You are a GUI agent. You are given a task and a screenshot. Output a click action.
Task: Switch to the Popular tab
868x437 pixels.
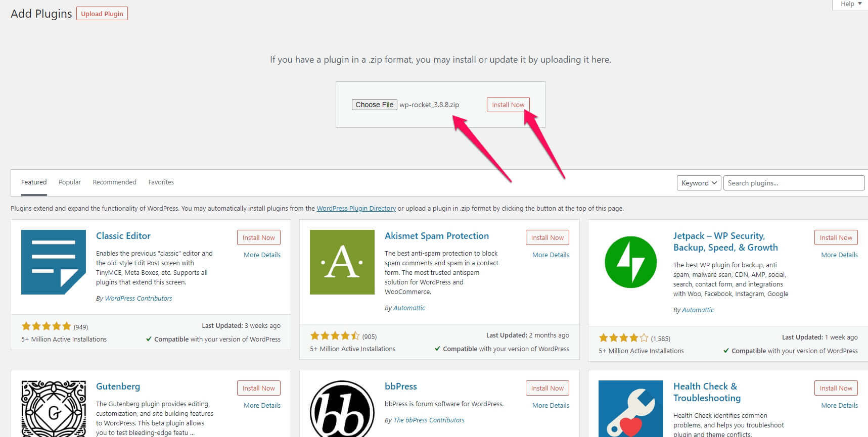click(x=70, y=182)
